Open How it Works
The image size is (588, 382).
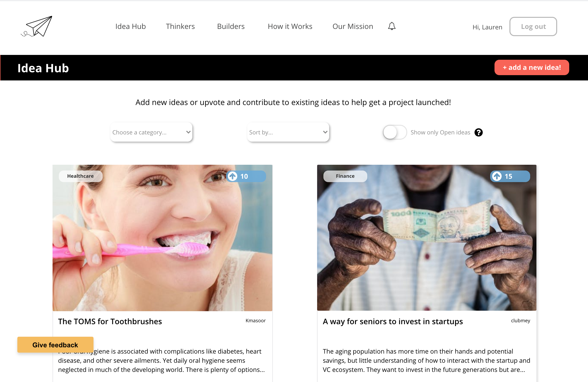click(290, 26)
